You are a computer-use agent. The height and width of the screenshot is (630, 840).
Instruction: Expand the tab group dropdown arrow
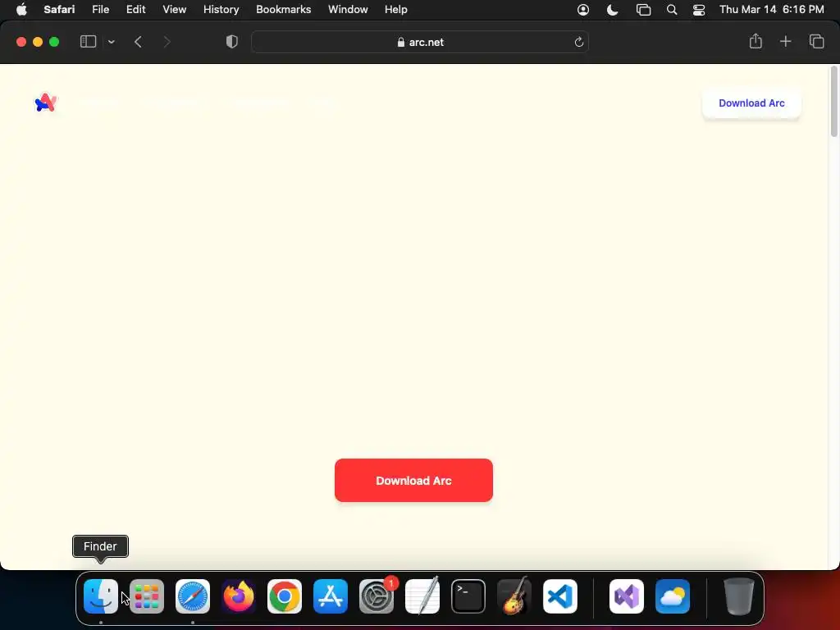pos(111,42)
